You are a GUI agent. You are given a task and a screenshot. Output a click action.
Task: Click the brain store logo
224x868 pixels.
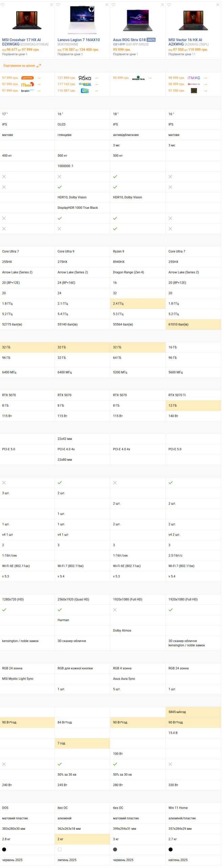[27, 91]
